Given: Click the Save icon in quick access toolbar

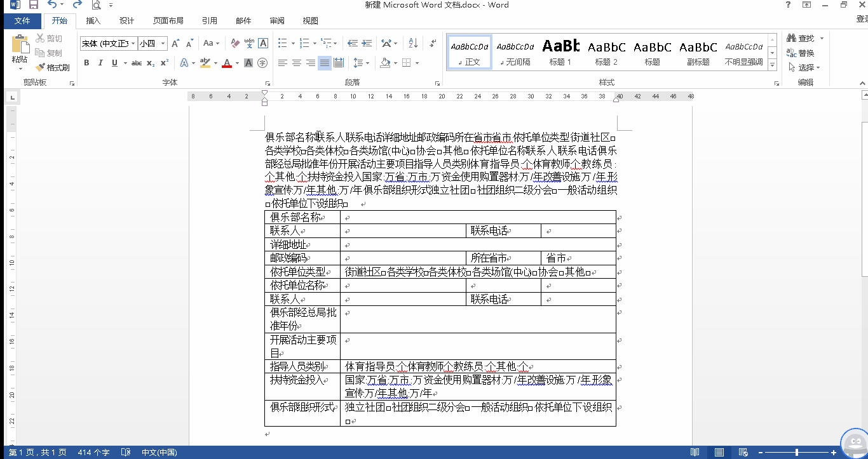Looking at the screenshot, I should point(33,5).
